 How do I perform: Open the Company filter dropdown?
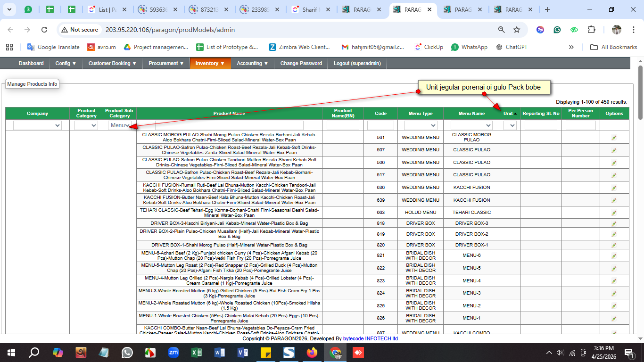[x=37, y=125]
